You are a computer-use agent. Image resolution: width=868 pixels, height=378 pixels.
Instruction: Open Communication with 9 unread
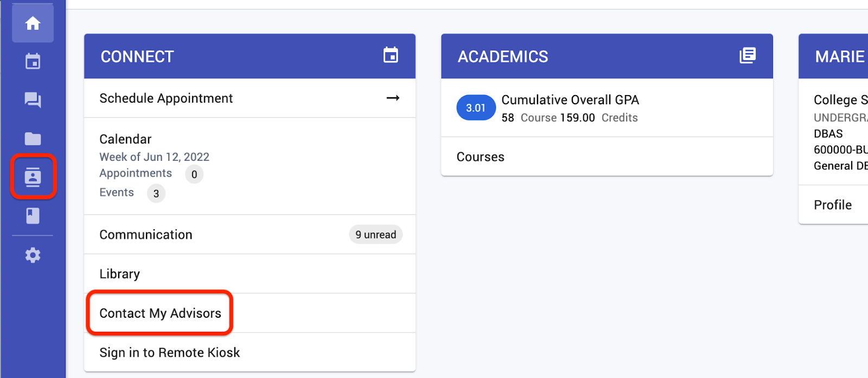250,235
